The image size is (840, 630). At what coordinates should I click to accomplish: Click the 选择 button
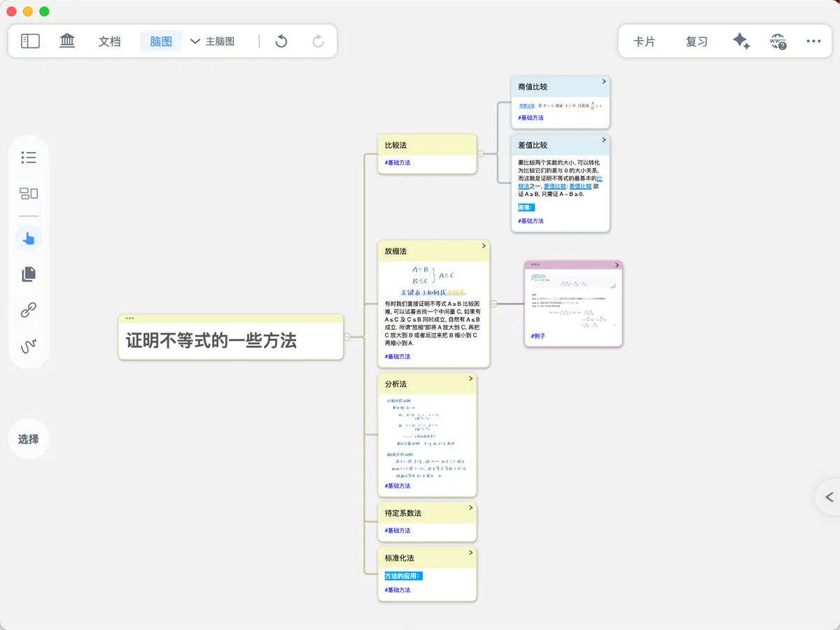tap(29, 439)
